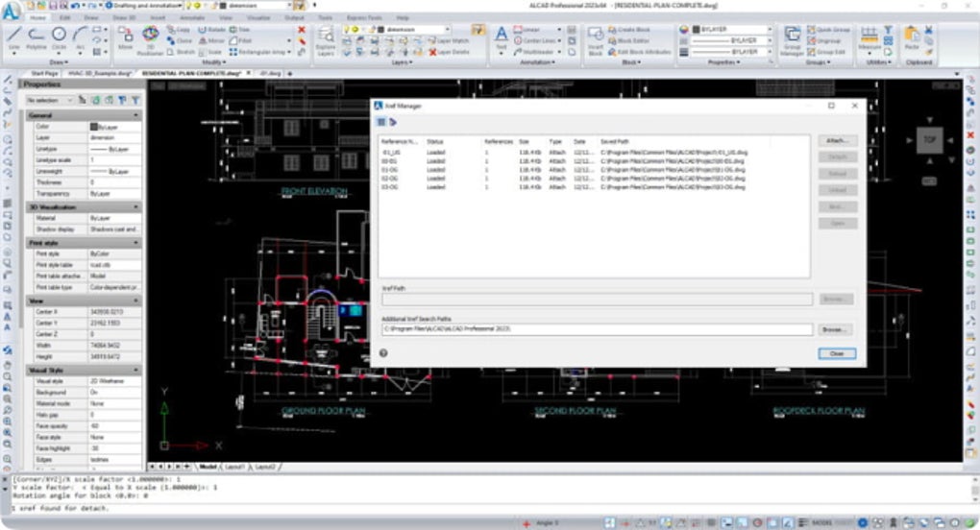Screen dimensions: 980x530
Task: Click the Attach button in Xref Manager
Action: 837,141
